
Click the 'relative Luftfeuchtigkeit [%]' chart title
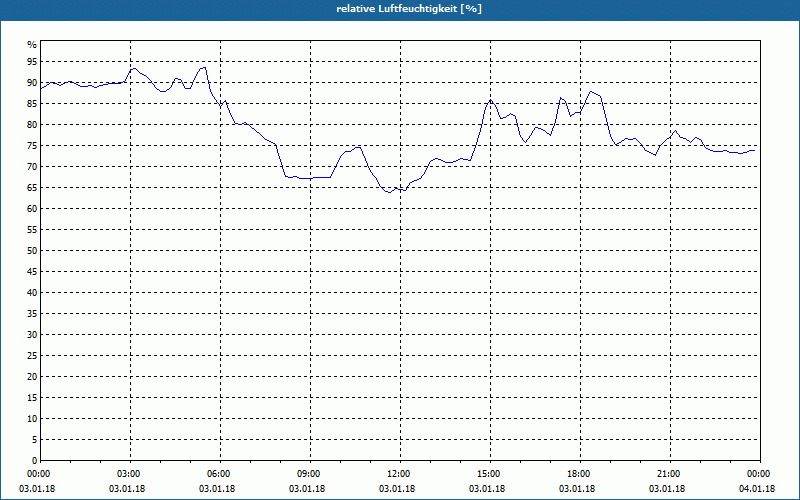[x=409, y=9]
